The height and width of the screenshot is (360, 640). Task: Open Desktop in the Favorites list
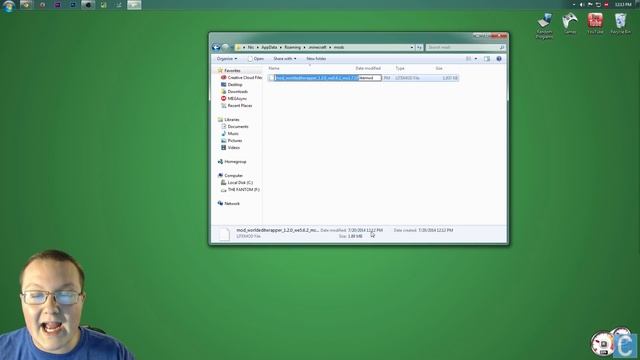click(x=231, y=84)
